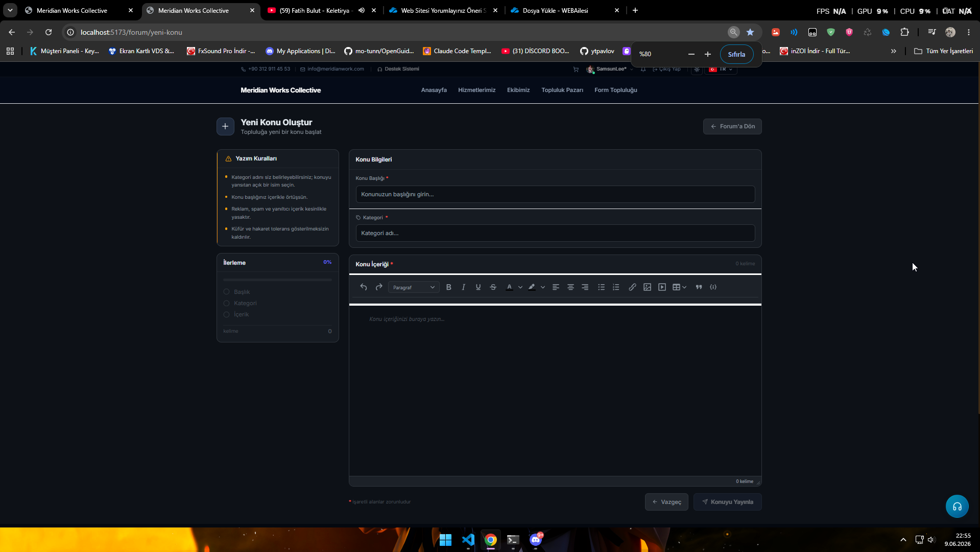The height and width of the screenshot is (552, 980).
Task: Toggle strikethrough formatting in editor
Action: [x=493, y=287]
